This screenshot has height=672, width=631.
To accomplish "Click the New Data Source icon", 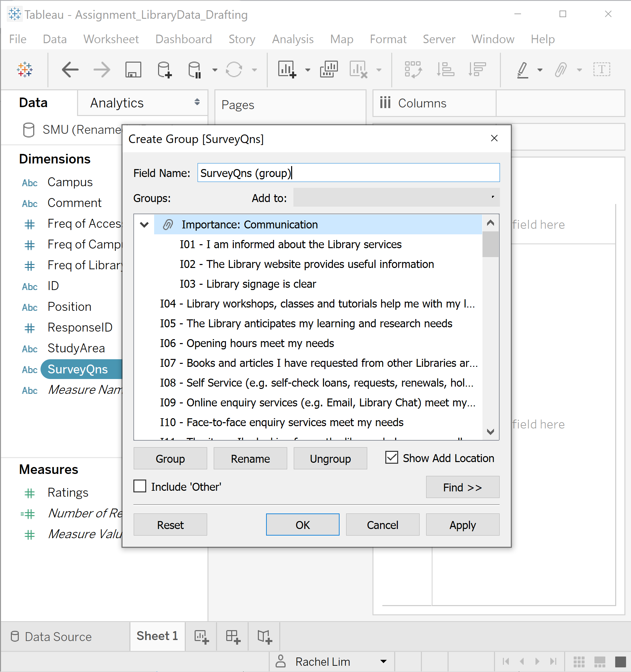I will [x=165, y=70].
